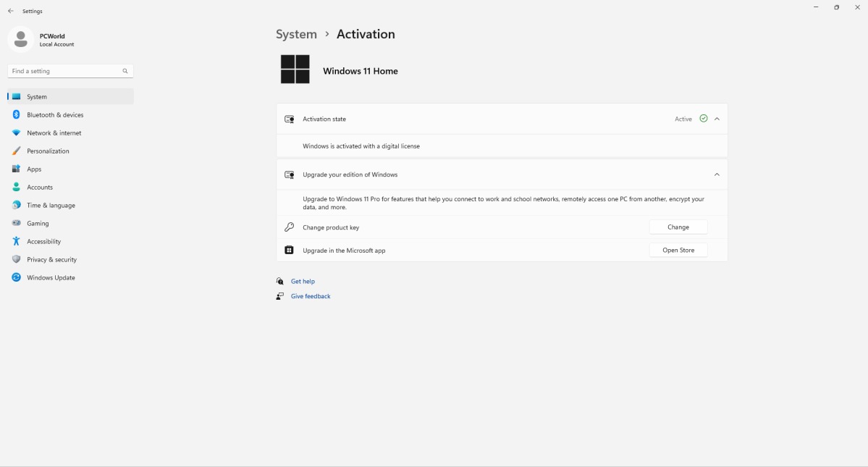Open the Accounts settings category
Viewport: 868px width, 467px height.
(40, 188)
